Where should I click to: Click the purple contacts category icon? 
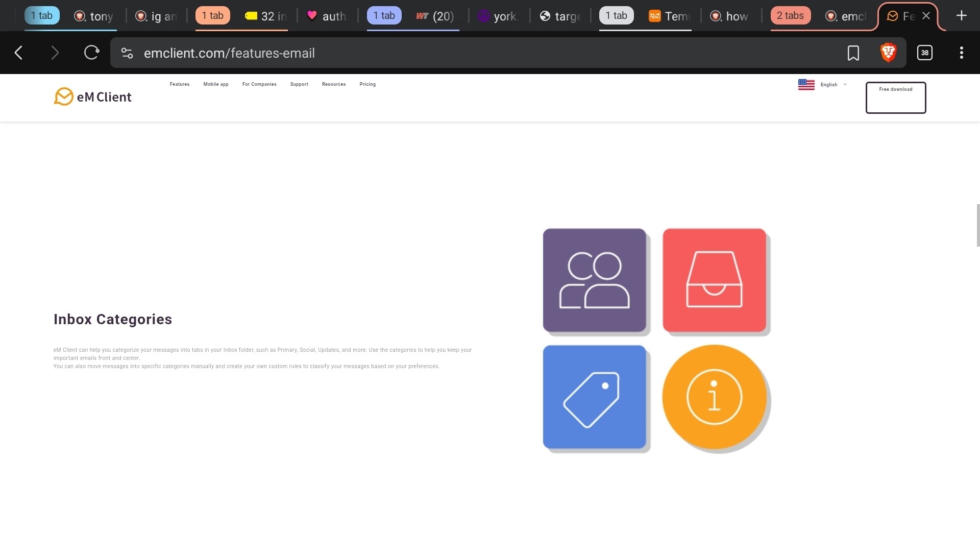594,280
